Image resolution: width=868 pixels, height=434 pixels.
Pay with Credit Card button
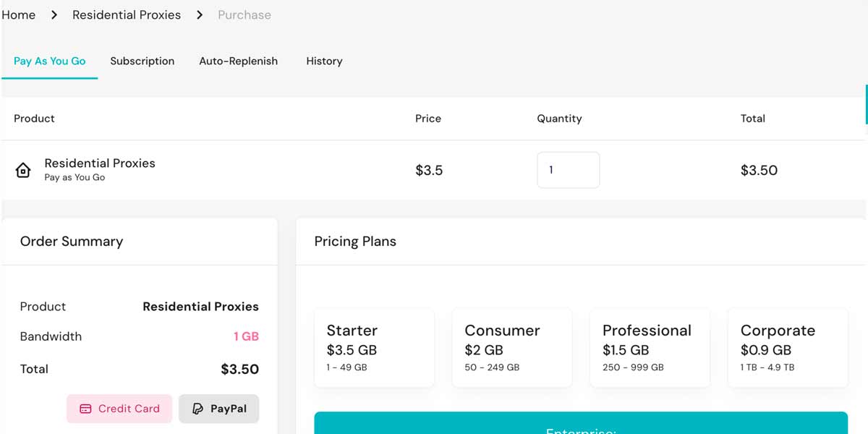[119, 409]
